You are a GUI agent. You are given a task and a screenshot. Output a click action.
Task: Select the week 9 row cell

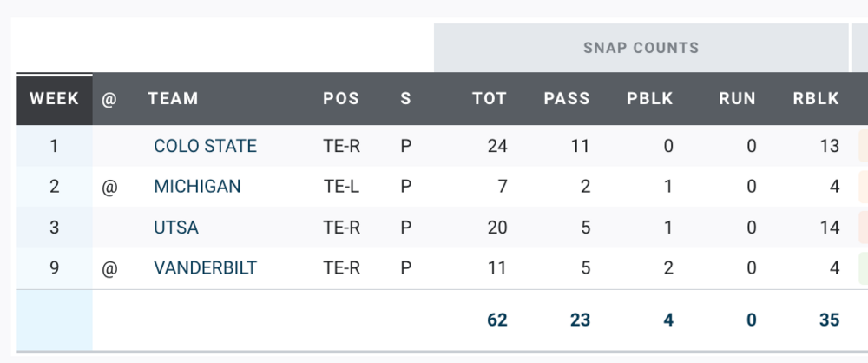tap(55, 268)
